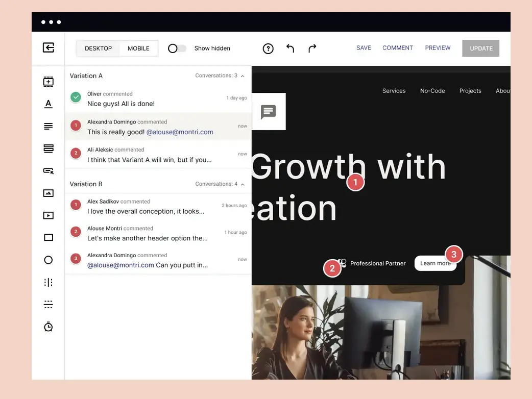Click the exit editor icon top-left

coord(48,47)
